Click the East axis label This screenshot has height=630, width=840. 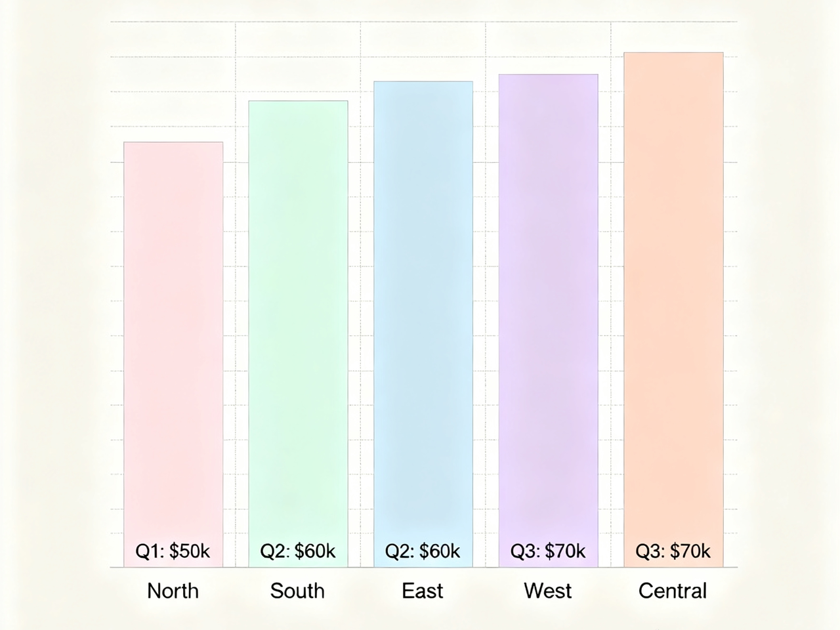423,591
